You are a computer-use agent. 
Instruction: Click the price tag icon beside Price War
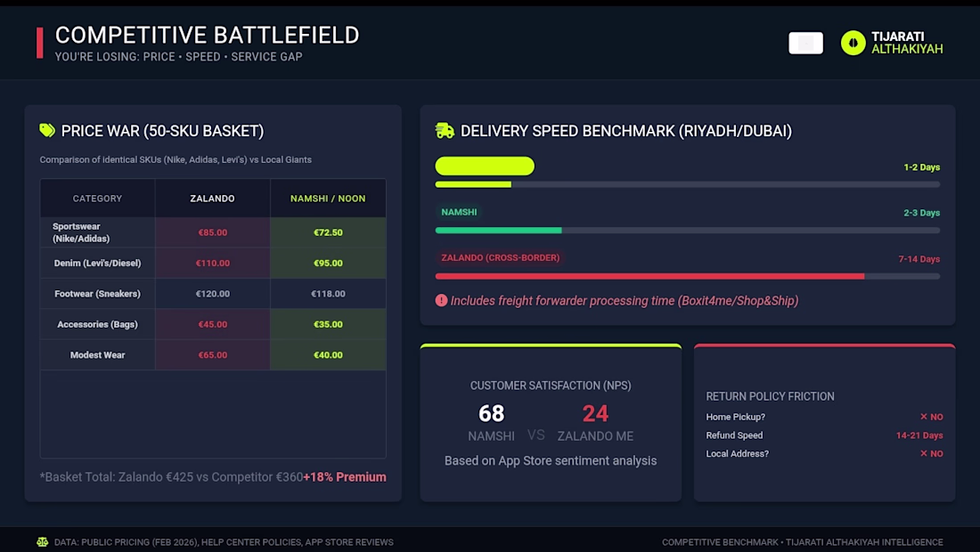point(47,131)
